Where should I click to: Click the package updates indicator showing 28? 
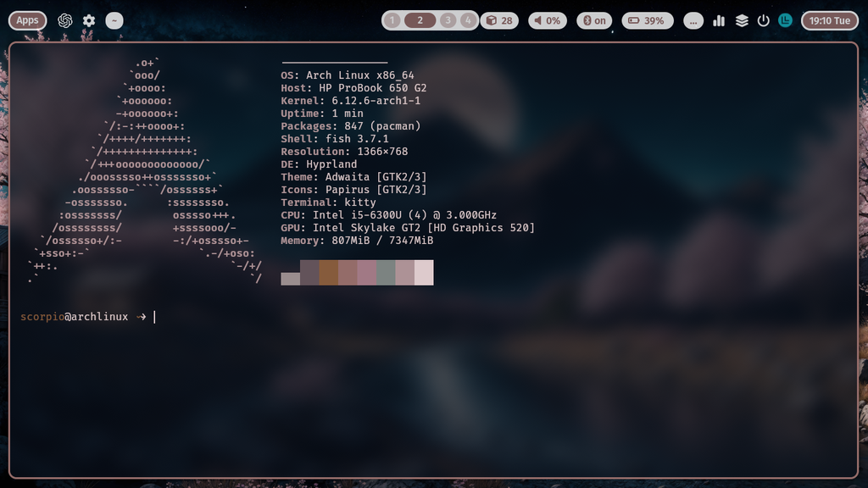point(499,20)
